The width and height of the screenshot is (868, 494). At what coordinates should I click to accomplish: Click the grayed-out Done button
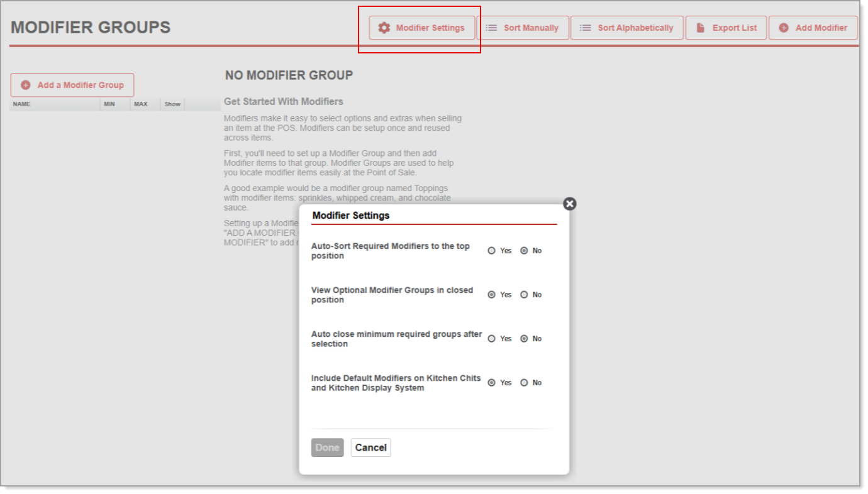tap(327, 447)
